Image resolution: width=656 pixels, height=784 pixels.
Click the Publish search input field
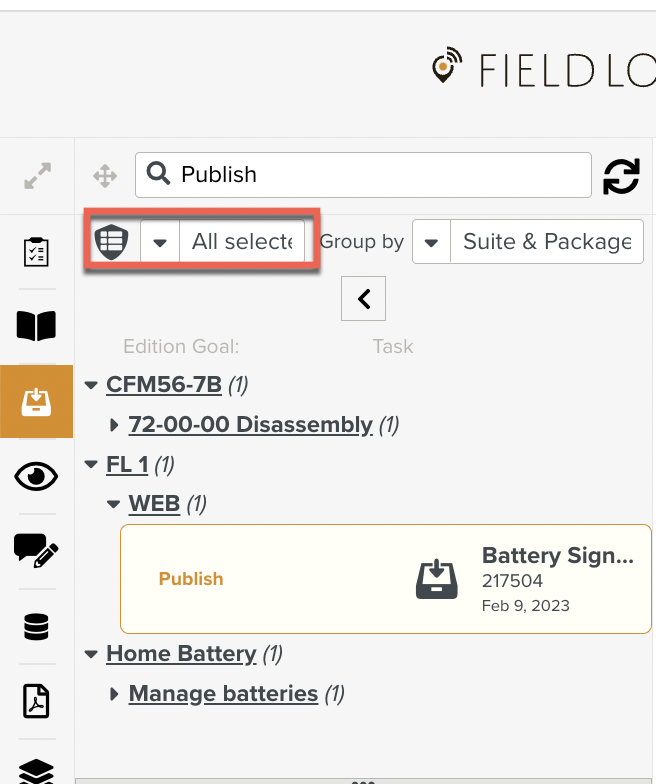click(x=380, y=175)
